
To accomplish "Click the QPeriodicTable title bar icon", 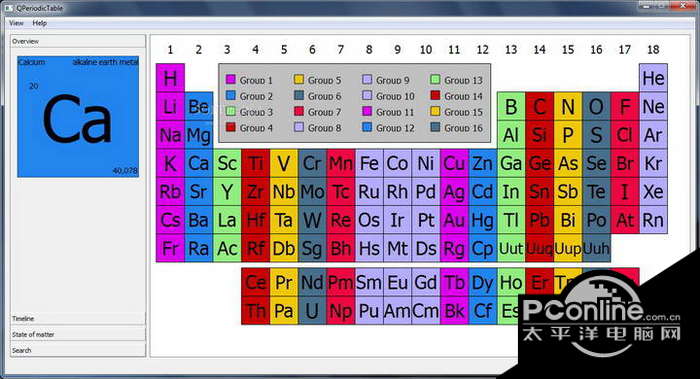I will (x=9, y=8).
